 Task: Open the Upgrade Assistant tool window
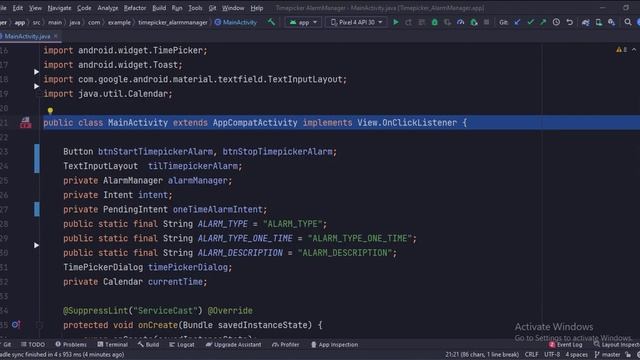click(233, 344)
